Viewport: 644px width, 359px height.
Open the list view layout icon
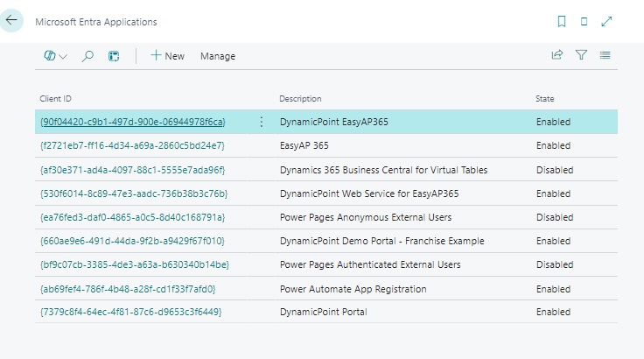tap(605, 55)
